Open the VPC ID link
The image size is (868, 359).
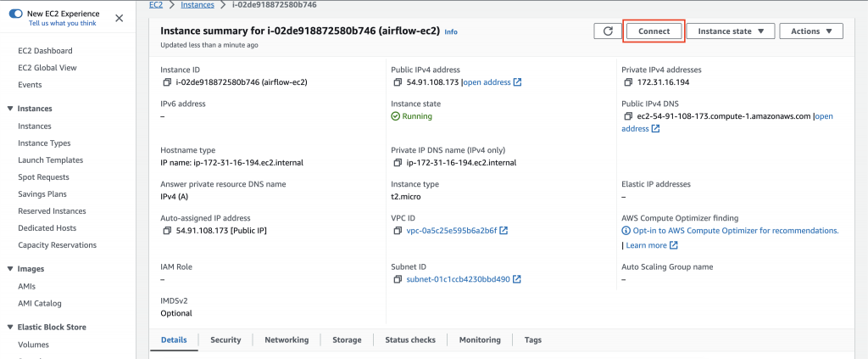pos(452,231)
